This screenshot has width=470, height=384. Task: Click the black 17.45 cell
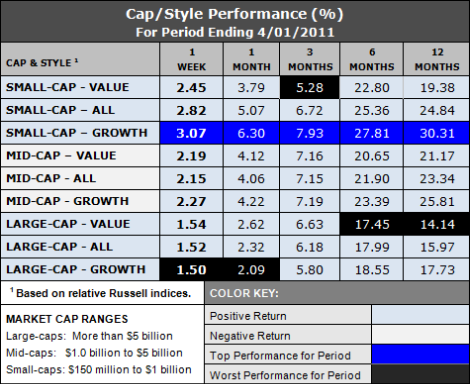click(x=372, y=224)
